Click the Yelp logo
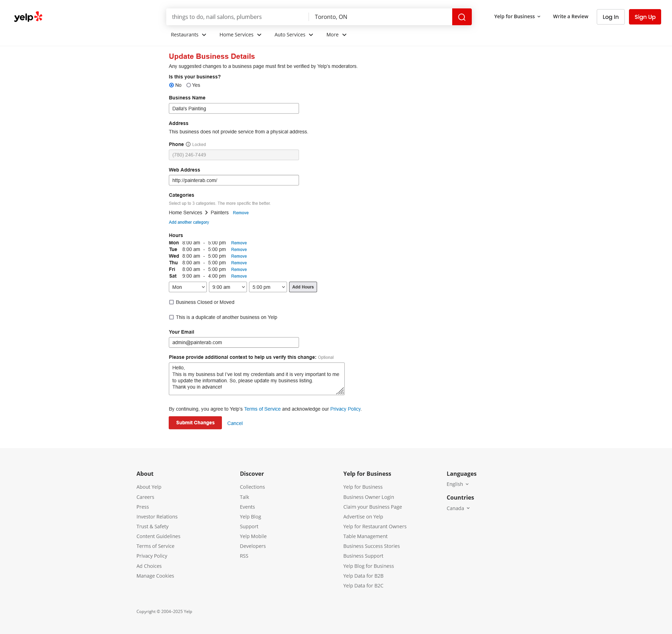Screen dimensions: 672x634 (x=28, y=17)
